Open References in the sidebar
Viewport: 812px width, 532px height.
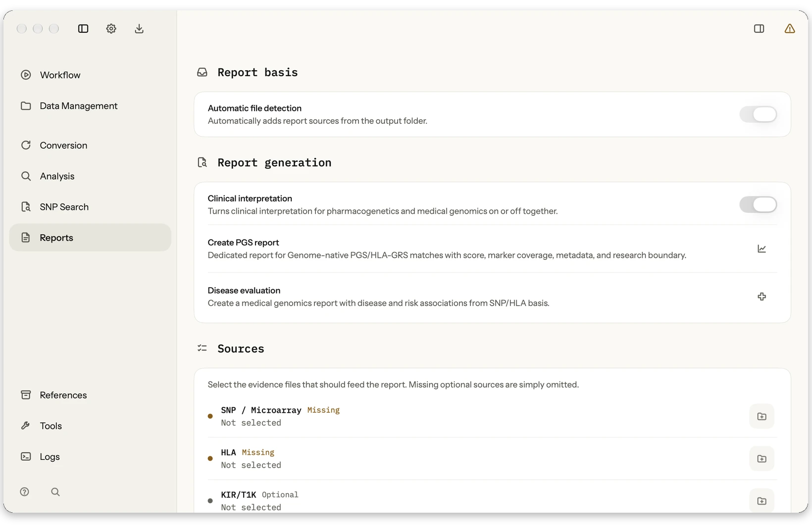90,395
